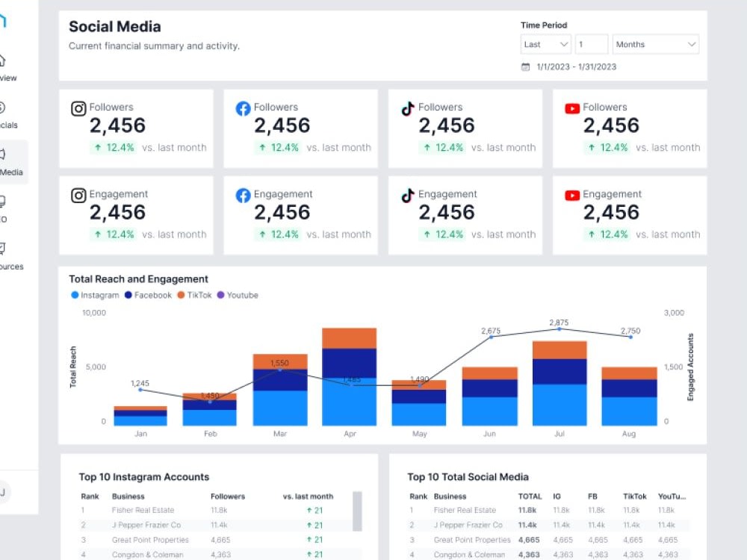This screenshot has height=560, width=747.
Task: Toggle the Instagram series in the chart legend
Action: (95, 295)
